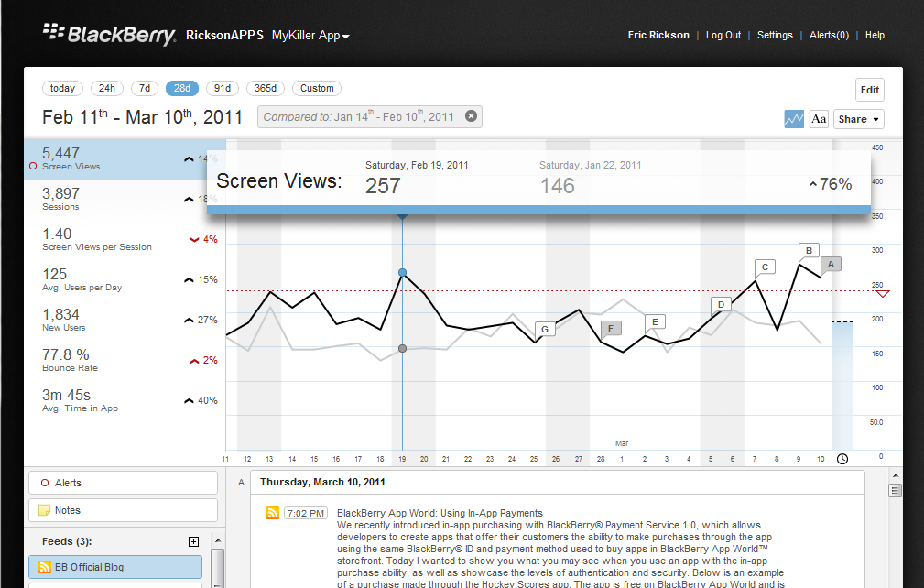Viewport: 924px width, 588px height.
Task: Click the news panel scroll up arrow
Action: pos(895,476)
